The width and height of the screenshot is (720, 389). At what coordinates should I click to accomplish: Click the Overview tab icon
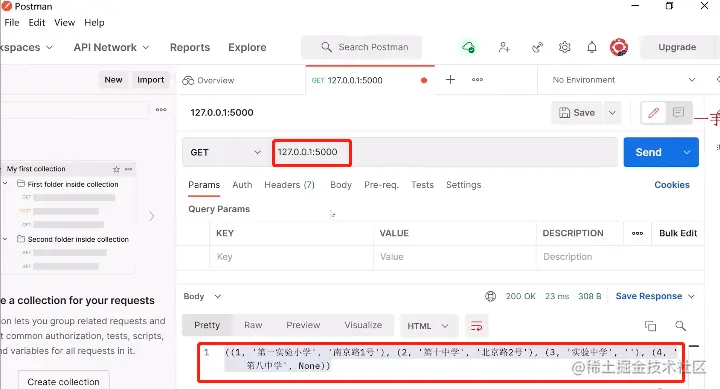coord(188,80)
